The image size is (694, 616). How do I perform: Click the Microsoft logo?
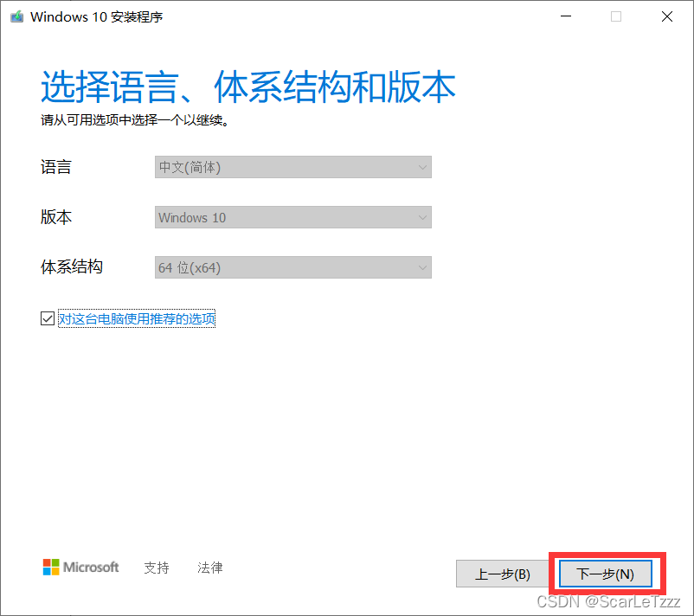tap(80, 567)
